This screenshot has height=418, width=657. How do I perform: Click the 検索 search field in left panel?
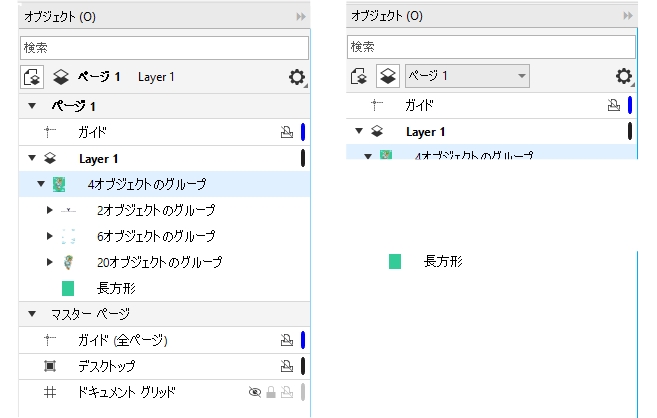pyautogui.click(x=165, y=47)
